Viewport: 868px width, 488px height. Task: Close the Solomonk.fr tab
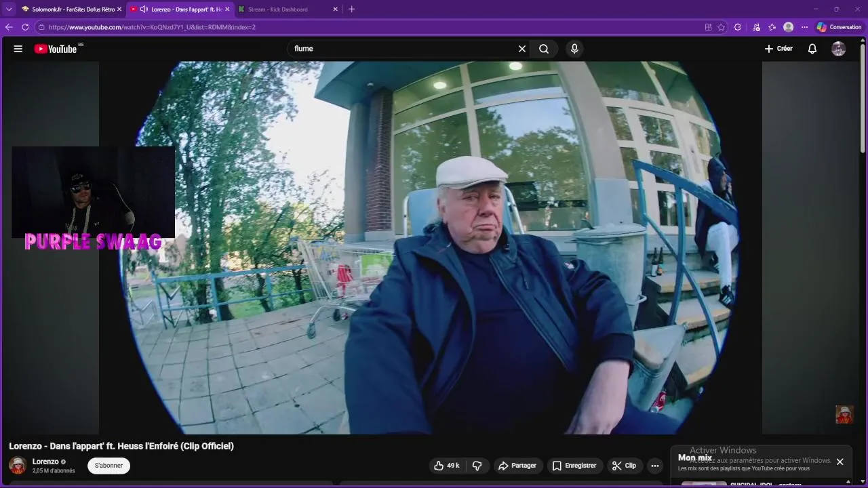119,9
